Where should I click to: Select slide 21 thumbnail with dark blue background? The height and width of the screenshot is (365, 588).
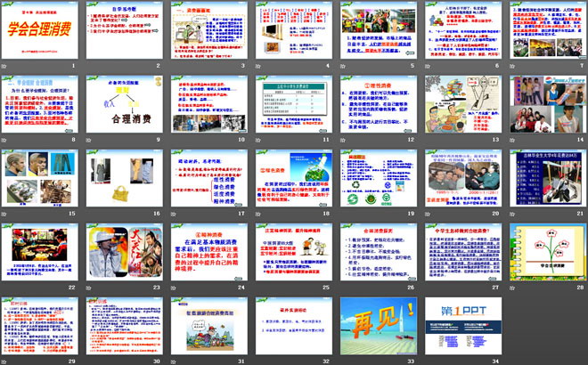tap(548, 178)
